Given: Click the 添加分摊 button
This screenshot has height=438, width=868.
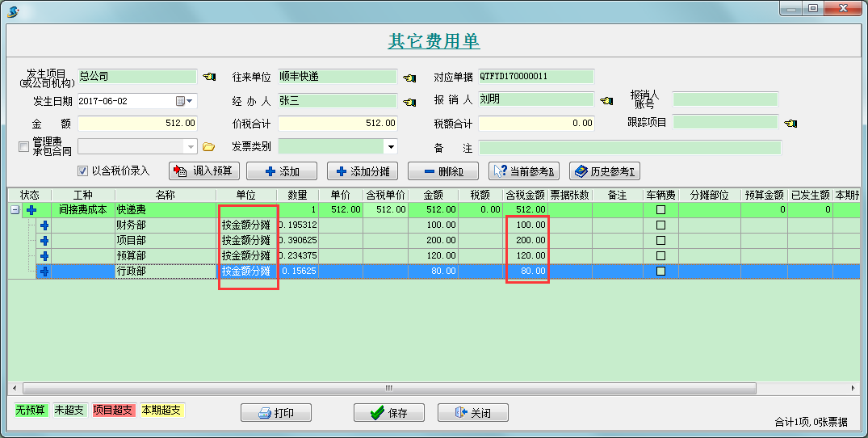Looking at the screenshot, I should tap(363, 171).
